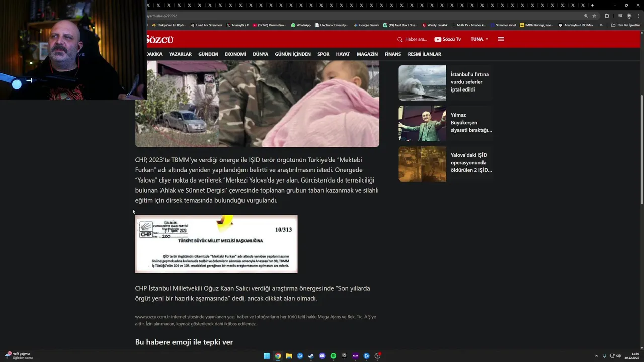Open the SPOR section

324,54
